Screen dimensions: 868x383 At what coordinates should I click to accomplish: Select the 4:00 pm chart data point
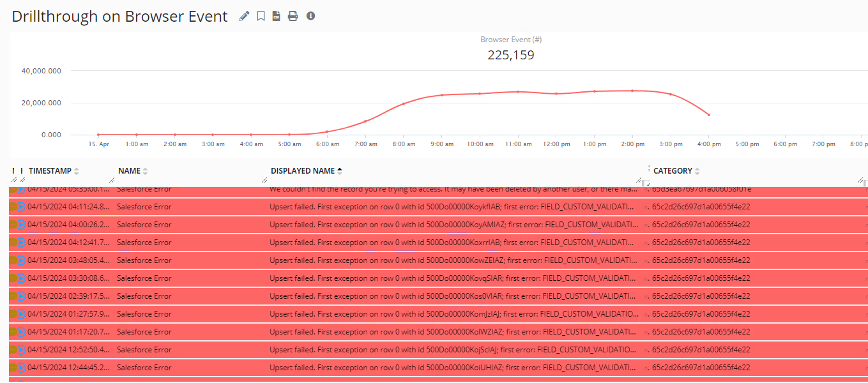[708, 115]
